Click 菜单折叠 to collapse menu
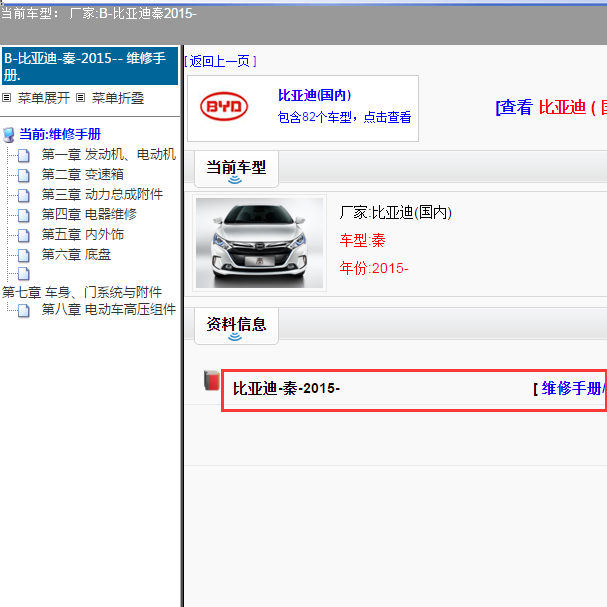The image size is (607, 607). coord(118,98)
